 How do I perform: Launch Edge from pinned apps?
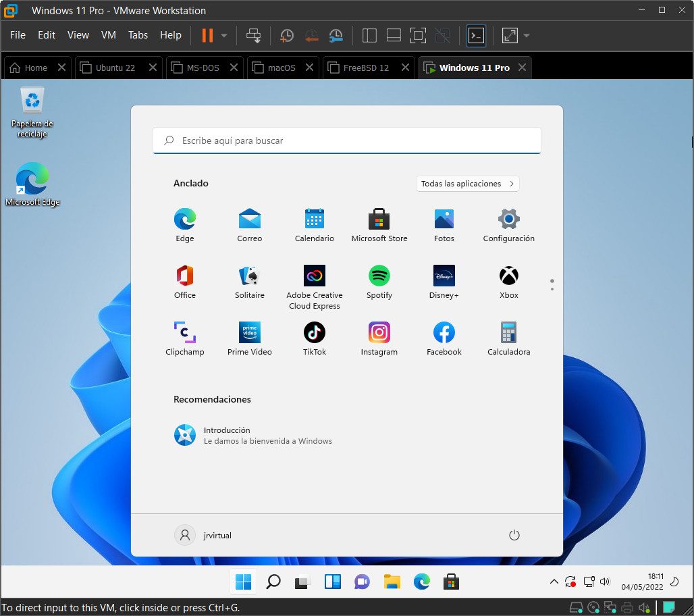(x=184, y=226)
